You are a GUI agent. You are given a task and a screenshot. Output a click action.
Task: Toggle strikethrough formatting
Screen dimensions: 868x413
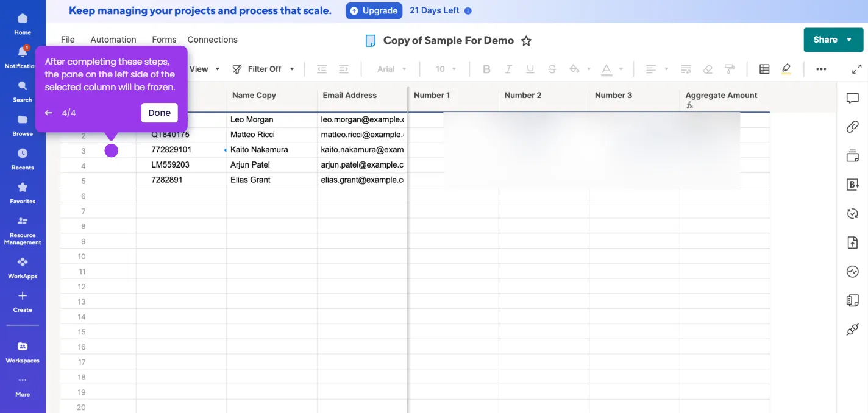[552, 69]
